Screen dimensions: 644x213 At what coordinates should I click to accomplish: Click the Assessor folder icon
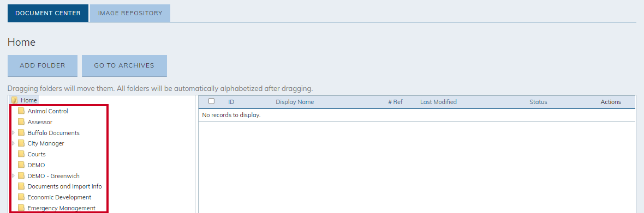pyautogui.click(x=21, y=121)
